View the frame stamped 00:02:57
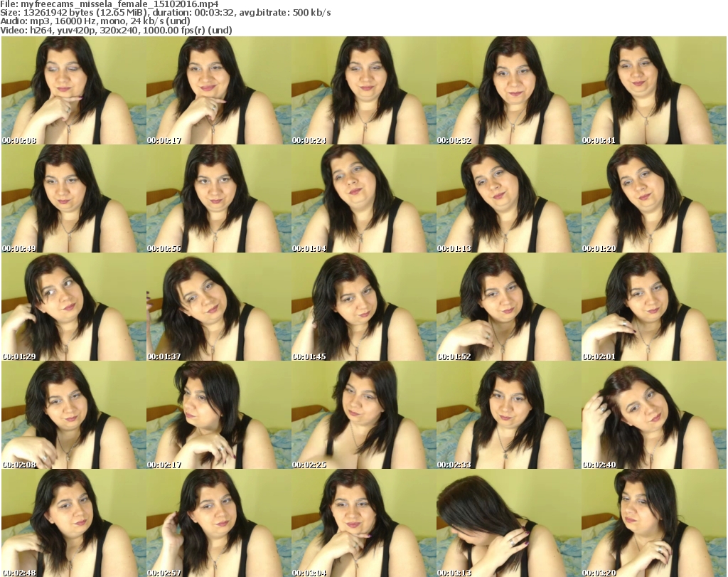The height and width of the screenshot is (577, 728). coord(219,523)
